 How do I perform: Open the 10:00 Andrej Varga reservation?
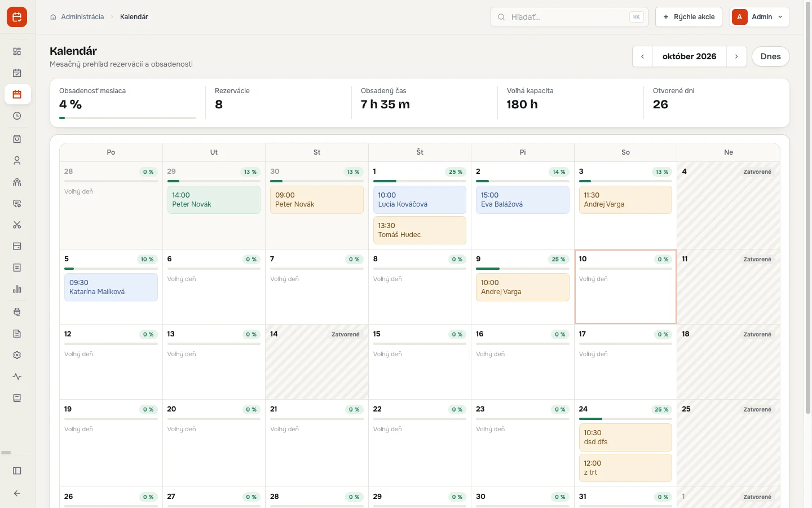(x=523, y=287)
